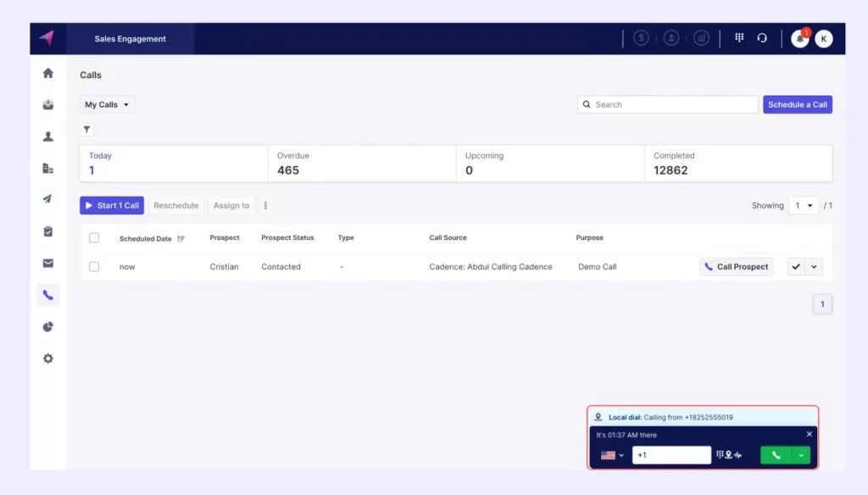Select the Email icon in the sidebar
868x495 pixels.
pyautogui.click(x=48, y=263)
